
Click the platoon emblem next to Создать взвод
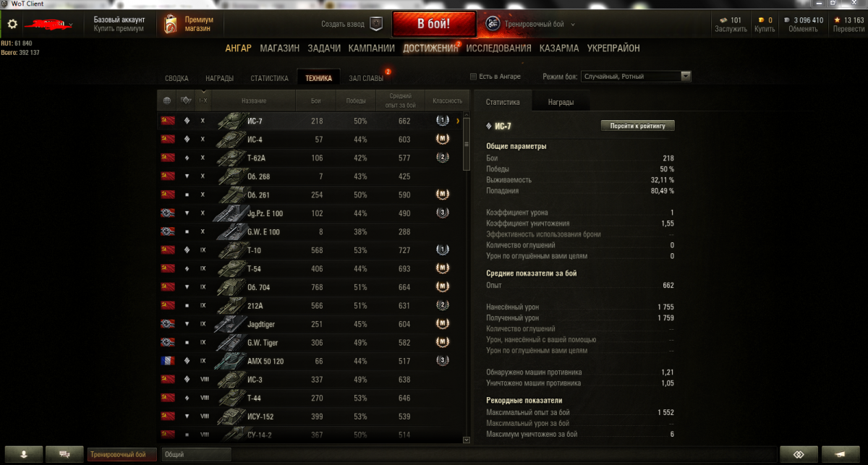(x=376, y=24)
